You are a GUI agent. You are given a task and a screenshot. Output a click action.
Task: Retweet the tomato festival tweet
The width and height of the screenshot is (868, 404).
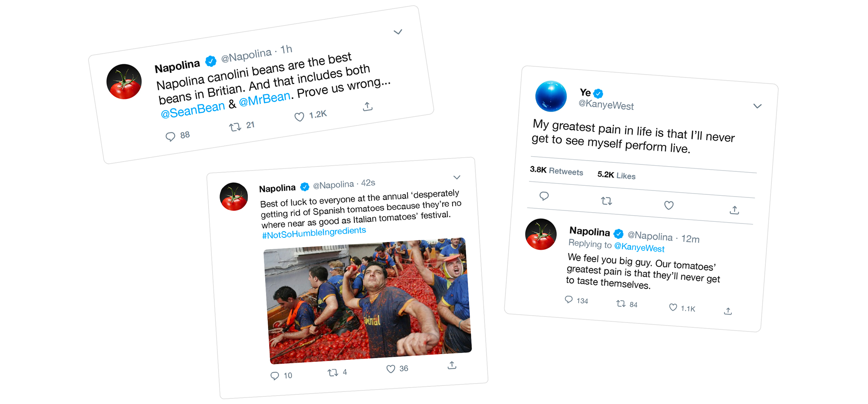[x=333, y=372]
